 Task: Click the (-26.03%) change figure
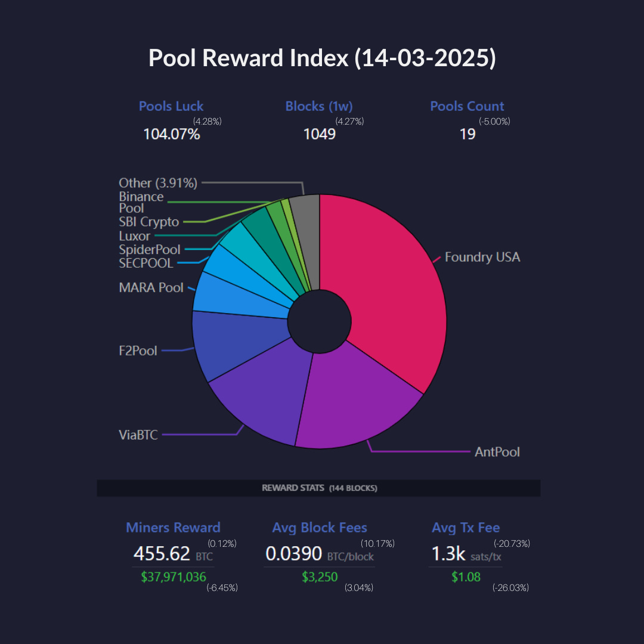[x=510, y=588]
